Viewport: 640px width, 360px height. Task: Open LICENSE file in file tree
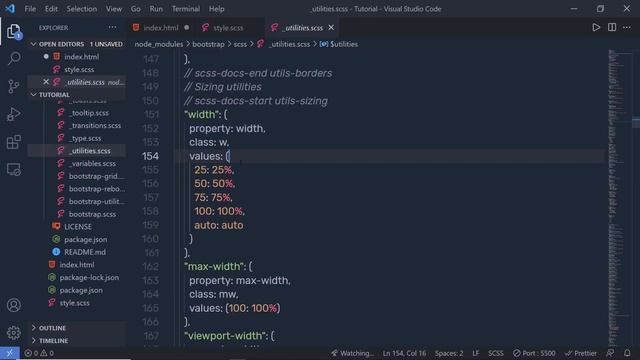click(x=78, y=227)
